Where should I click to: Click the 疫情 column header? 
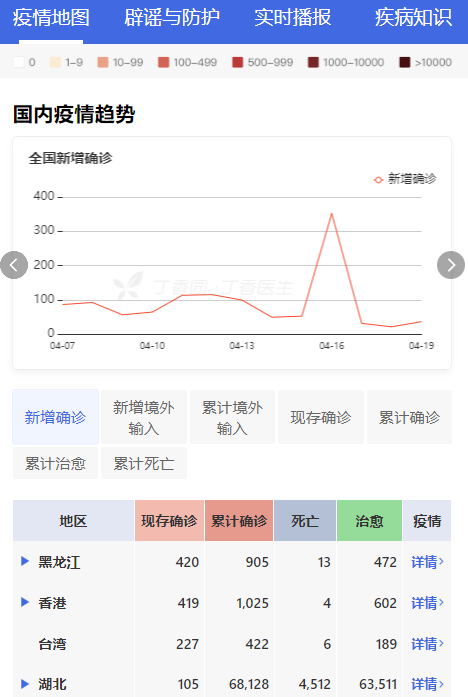point(427,521)
